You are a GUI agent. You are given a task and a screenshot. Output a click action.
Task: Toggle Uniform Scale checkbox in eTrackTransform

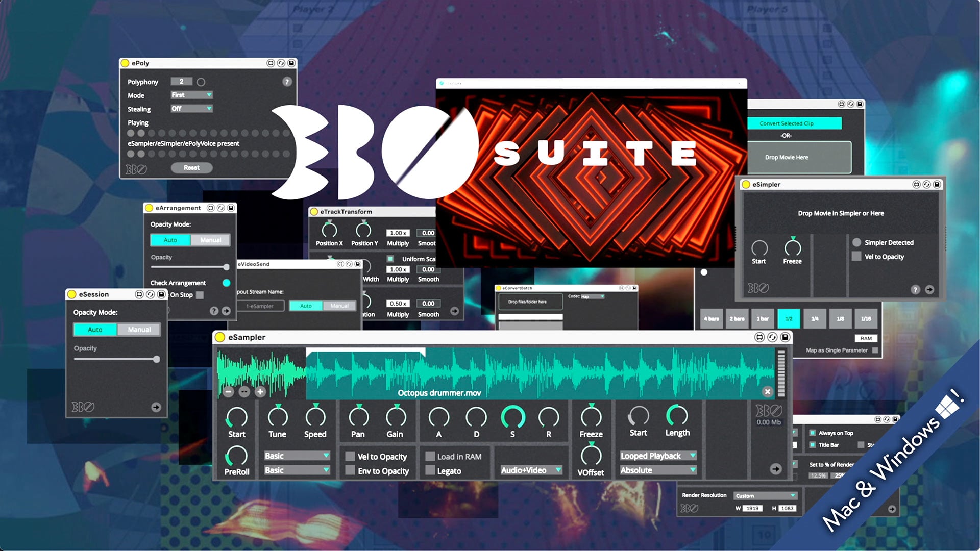(390, 259)
